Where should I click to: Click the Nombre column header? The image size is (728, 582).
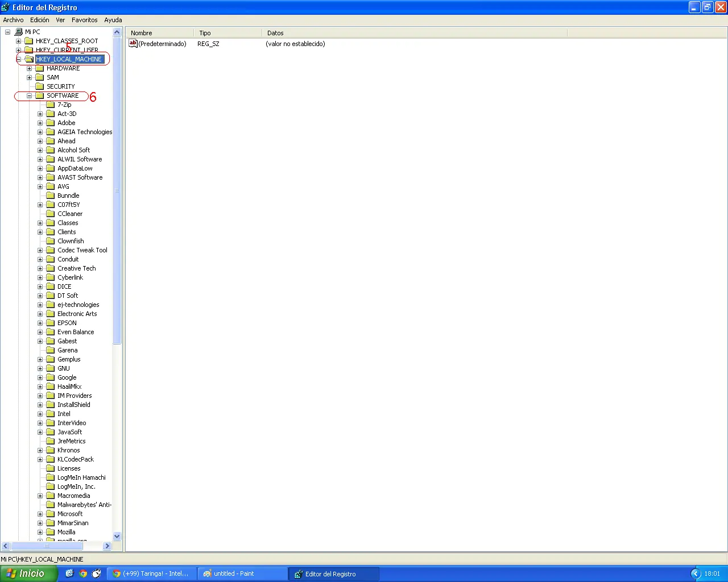160,33
